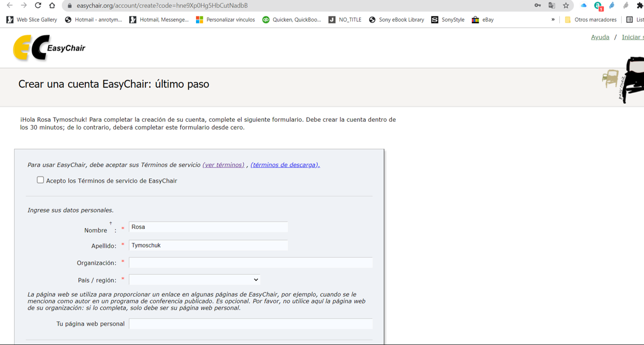Open the browser home page

(x=52, y=5)
